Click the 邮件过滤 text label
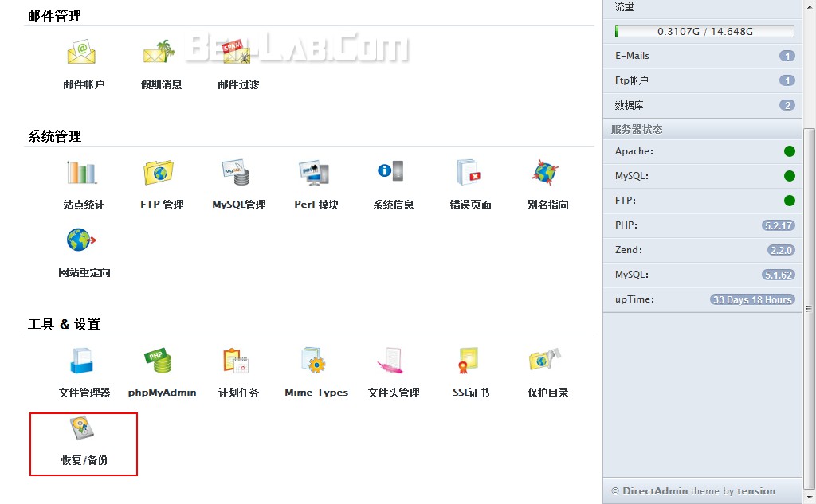 coord(238,84)
